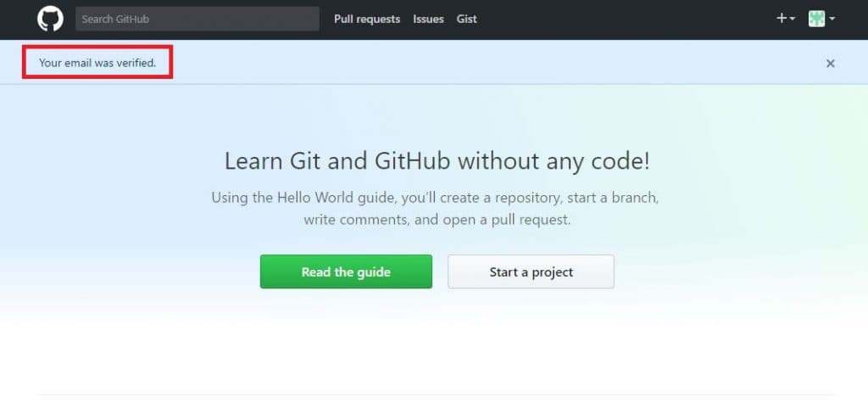
Task: Focus the Search GitHub field
Action: pos(197,19)
